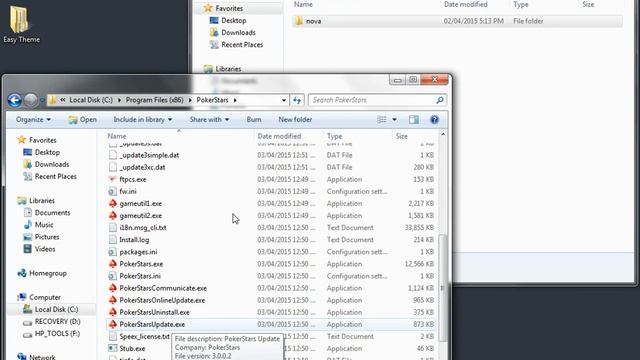
Task: Open the Organize dropdown menu
Action: tap(33, 120)
